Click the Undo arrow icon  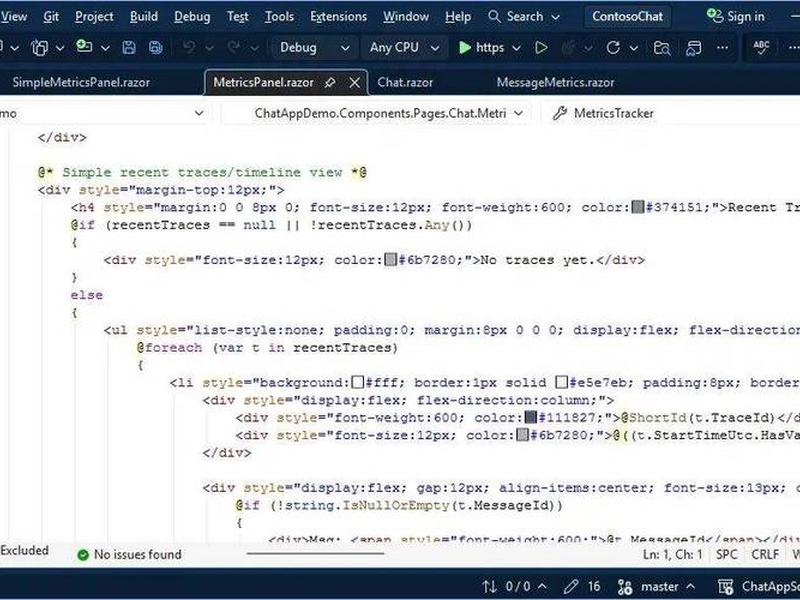point(189,47)
